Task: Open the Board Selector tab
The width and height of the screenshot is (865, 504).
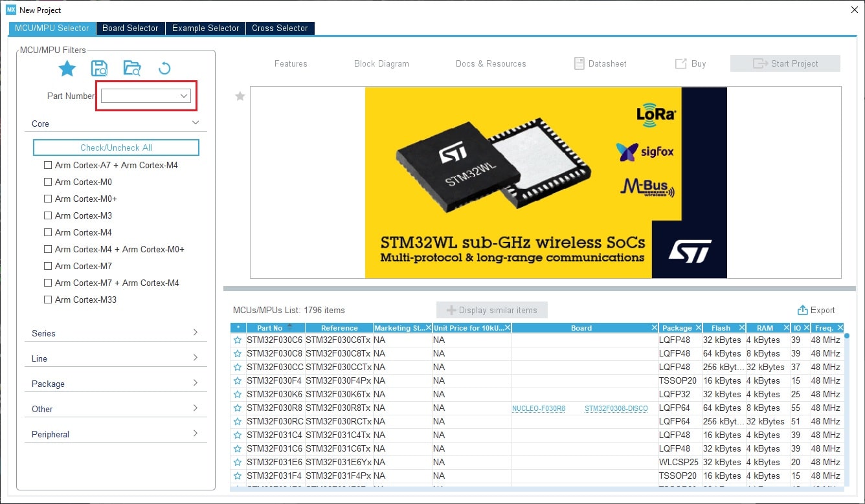Action: 130,28
